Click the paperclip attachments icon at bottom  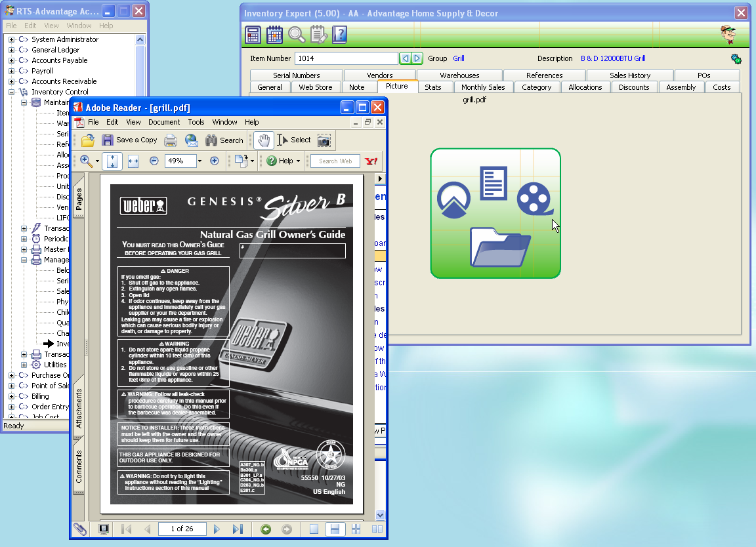80,529
